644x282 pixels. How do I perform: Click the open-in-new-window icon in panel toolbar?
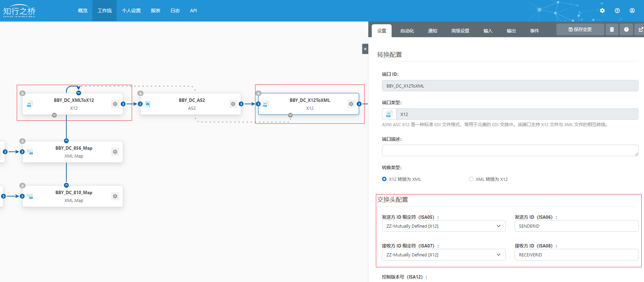click(640, 30)
